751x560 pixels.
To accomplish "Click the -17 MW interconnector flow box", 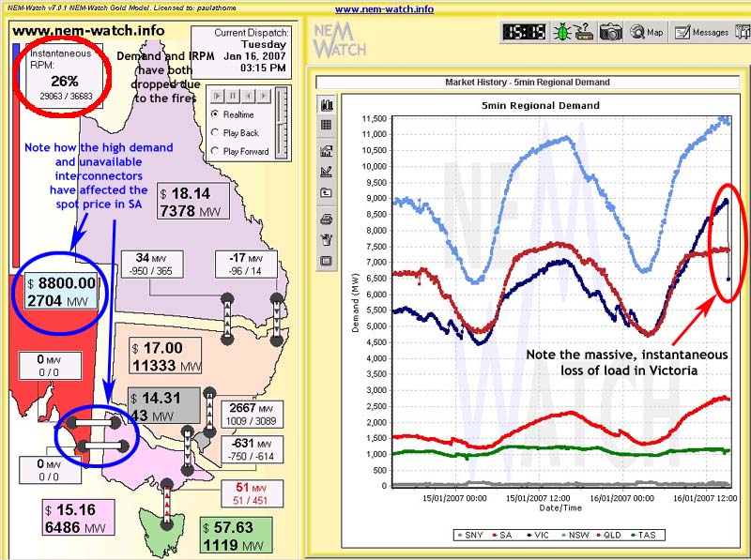I will (x=246, y=265).
